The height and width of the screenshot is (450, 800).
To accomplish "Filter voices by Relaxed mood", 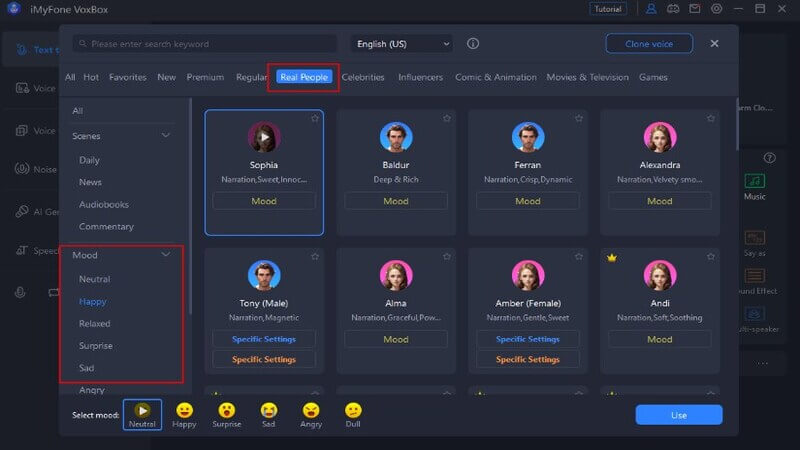I will pos(94,323).
